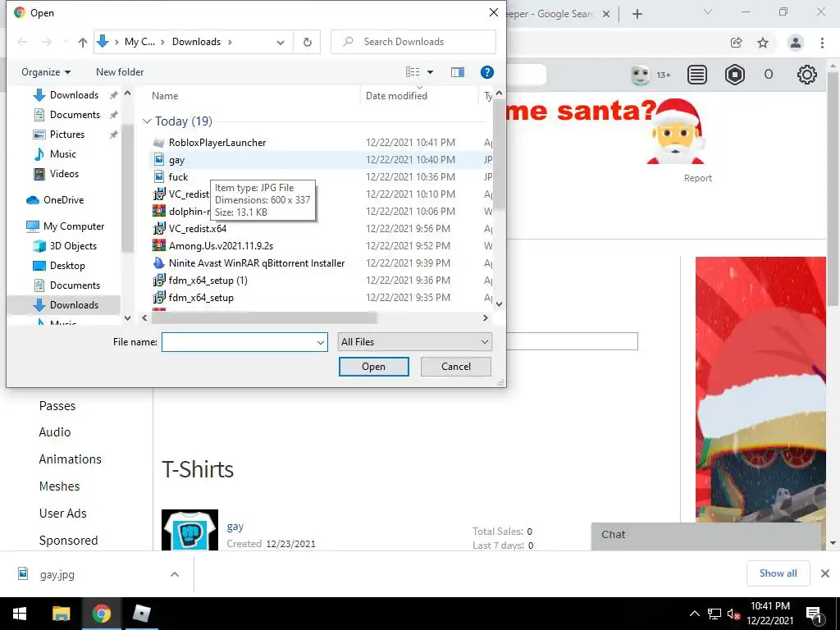Open Passes category in sidebar
This screenshot has height=630, width=840.
click(57, 406)
